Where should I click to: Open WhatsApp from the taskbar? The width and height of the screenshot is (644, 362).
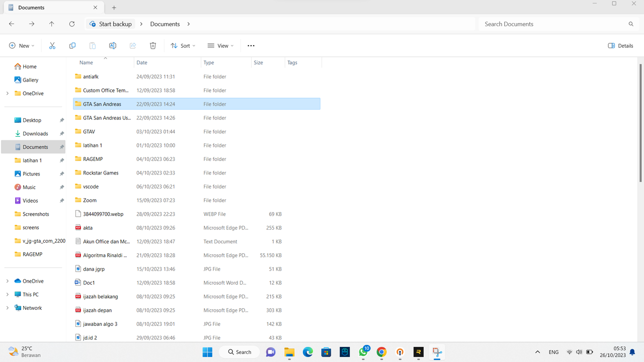[x=363, y=352]
